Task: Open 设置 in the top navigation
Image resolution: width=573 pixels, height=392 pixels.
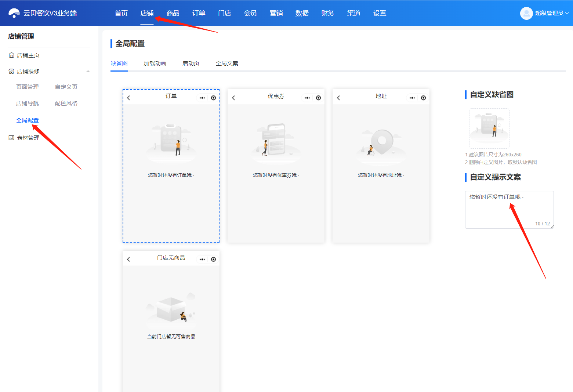Action: [x=380, y=13]
